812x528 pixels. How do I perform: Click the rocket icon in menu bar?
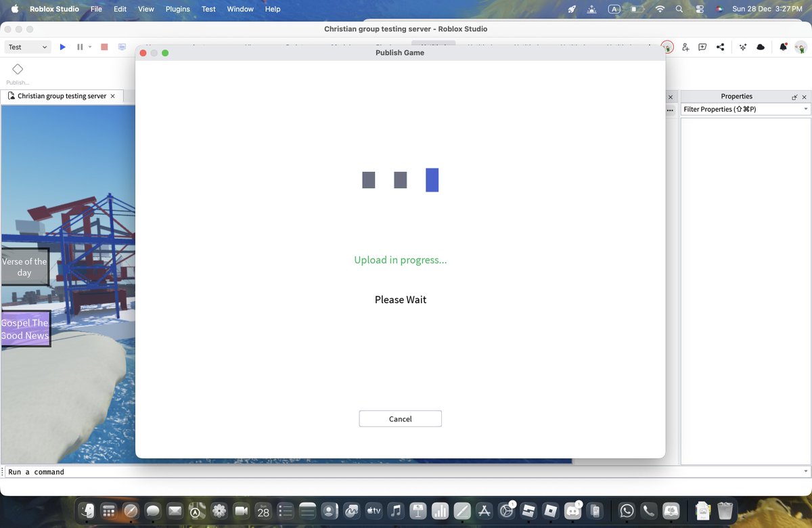[x=572, y=9]
